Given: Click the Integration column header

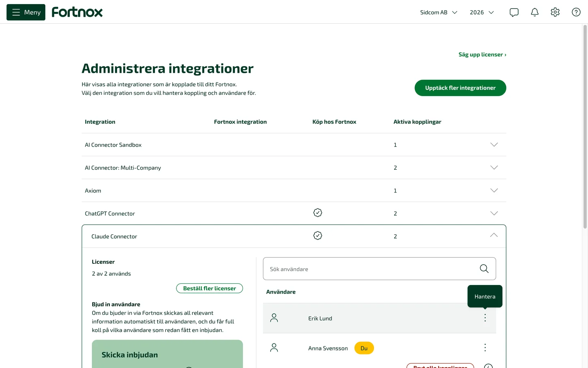Looking at the screenshot, I should [100, 122].
